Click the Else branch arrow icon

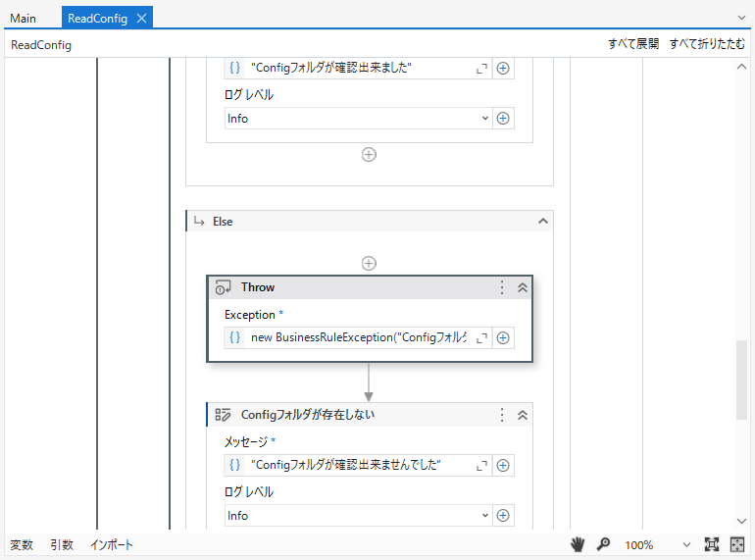click(199, 221)
